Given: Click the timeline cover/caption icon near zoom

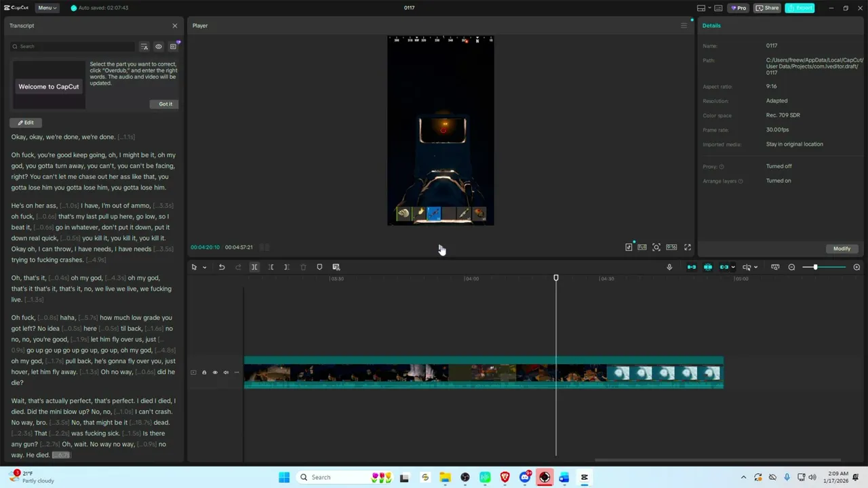Looking at the screenshot, I should coord(775,267).
